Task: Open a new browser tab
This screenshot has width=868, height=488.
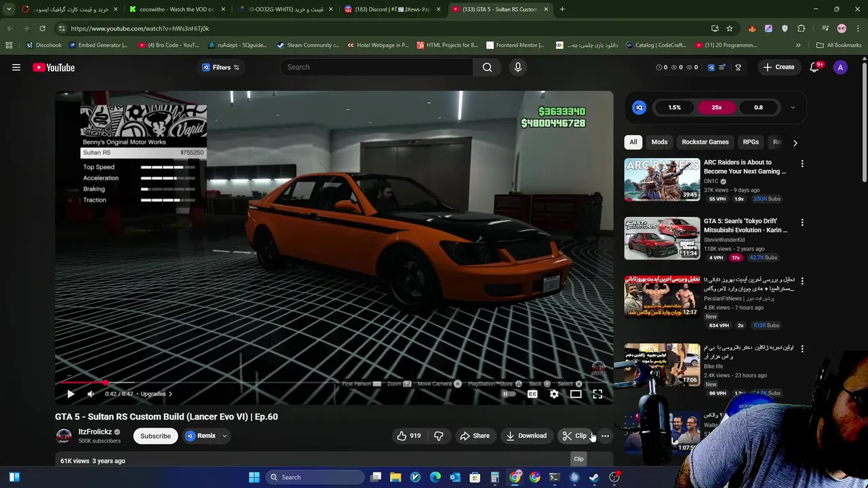Action: [562, 9]
